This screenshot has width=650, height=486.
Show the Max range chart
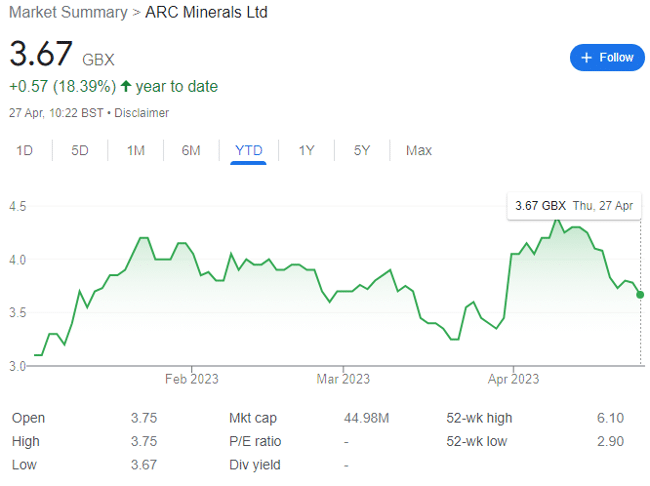tap(419, 150)
